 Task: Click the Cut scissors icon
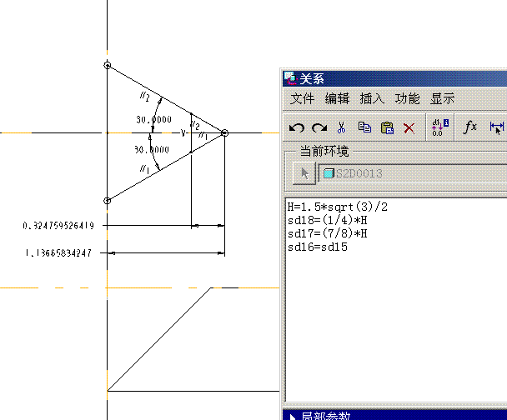click(341, 127)
